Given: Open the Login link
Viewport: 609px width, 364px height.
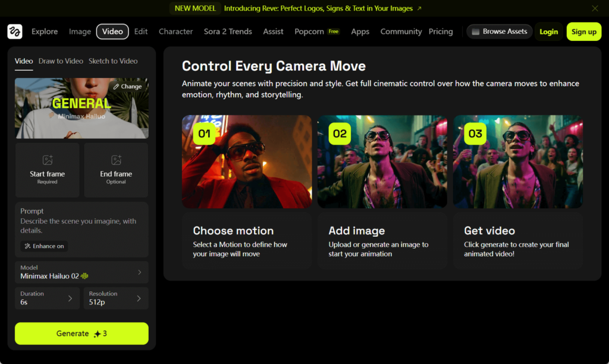Looking at the screenshot, I should tap(548, 32).
